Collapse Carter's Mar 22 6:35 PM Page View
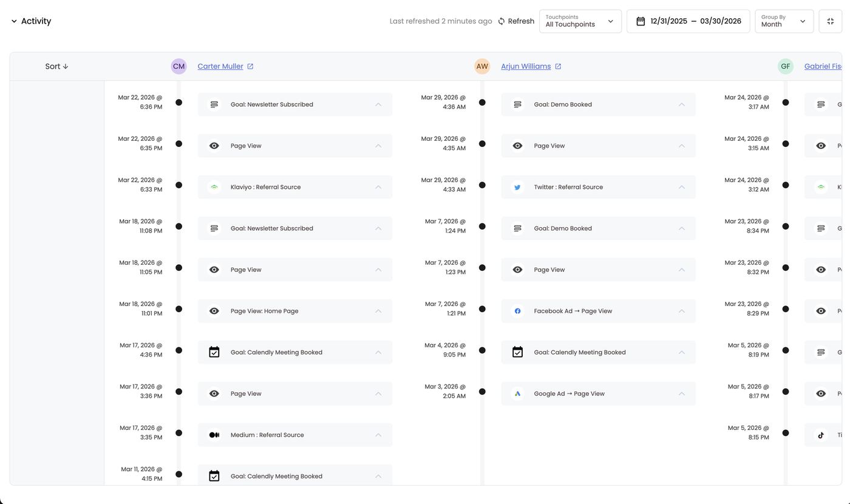The image size is (850, 504). click(x=378, y=146)
